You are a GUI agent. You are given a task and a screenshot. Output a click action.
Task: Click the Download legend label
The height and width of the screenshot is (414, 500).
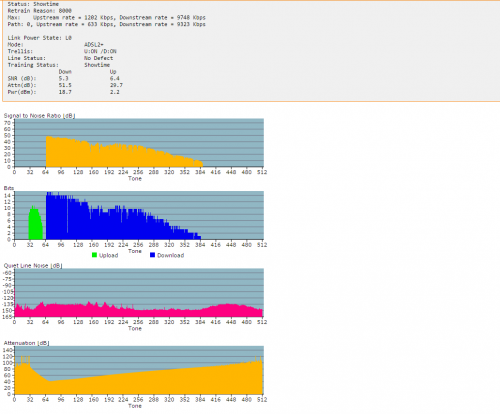pyautogui.click(x=171, y=255)
